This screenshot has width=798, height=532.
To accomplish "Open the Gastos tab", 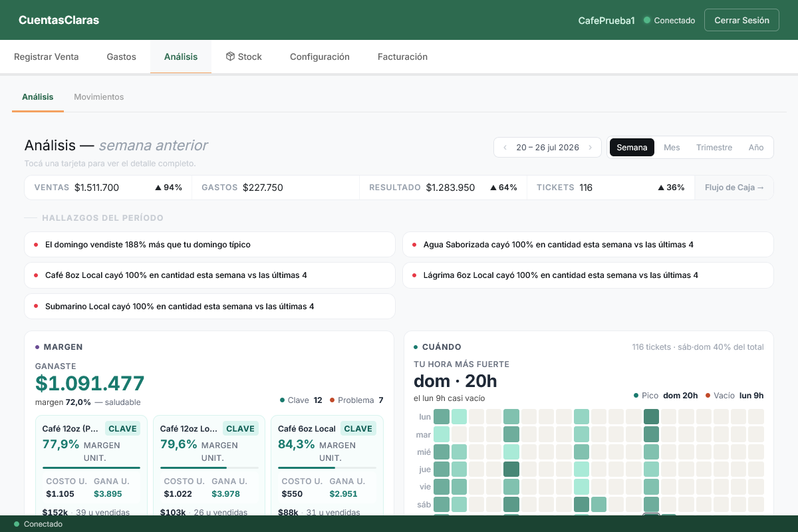I will 121,57.
